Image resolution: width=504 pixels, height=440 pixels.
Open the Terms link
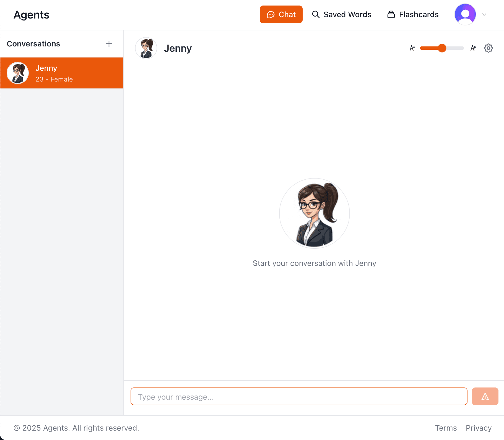[x=446, y=428]
